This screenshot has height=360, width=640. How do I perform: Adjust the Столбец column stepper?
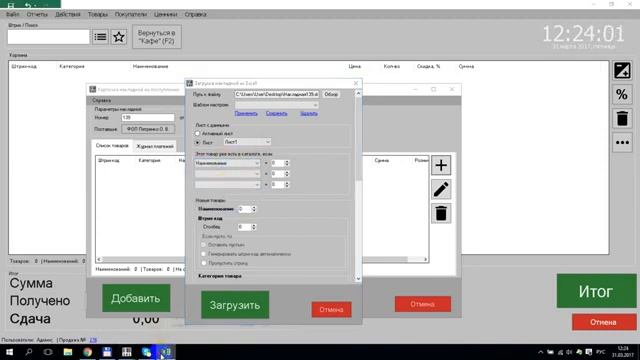click(253, 227)
